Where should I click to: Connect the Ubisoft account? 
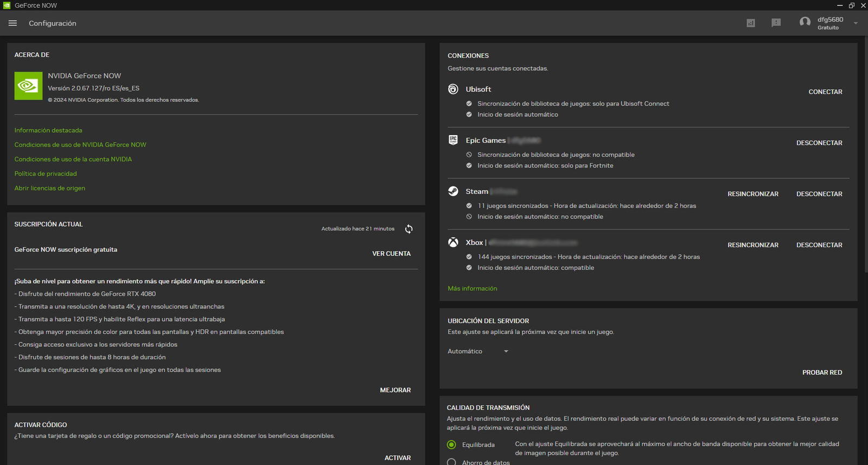coord(825,92)
